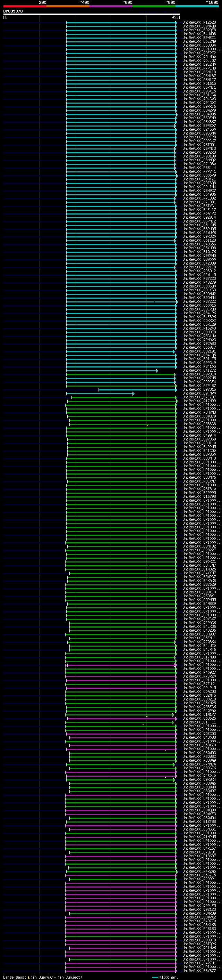Open hit UniRef100_B7FZD7

[x=199, y=397]
